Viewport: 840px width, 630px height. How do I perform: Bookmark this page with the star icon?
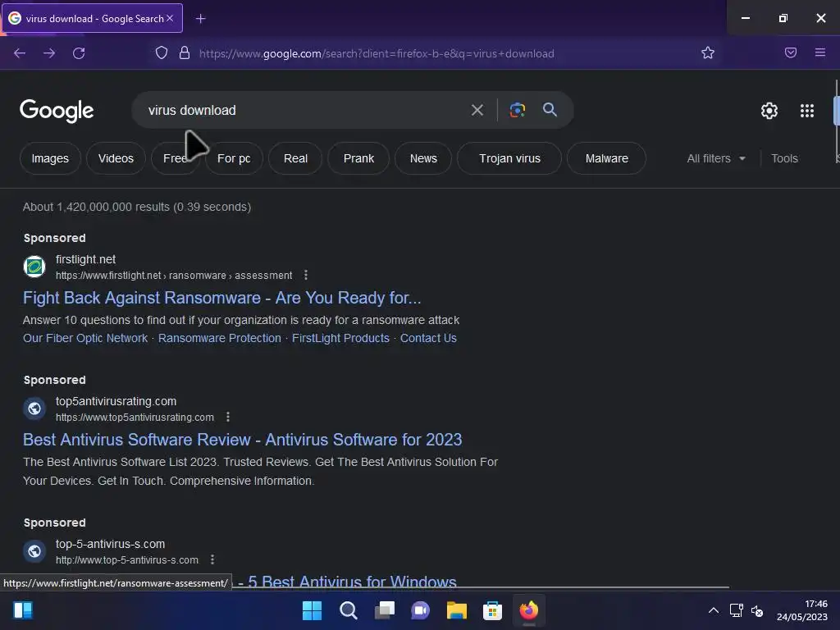click(708, 52)
